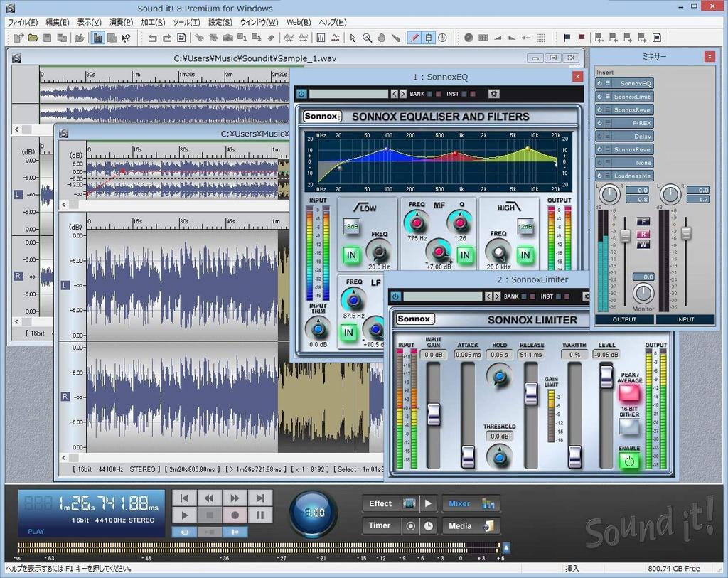Viewport: 728px width, 578px height.
Task: Switch off 16-BIT DITHER in Limiter
Action: pyautogui.click(x=629, y=427)
